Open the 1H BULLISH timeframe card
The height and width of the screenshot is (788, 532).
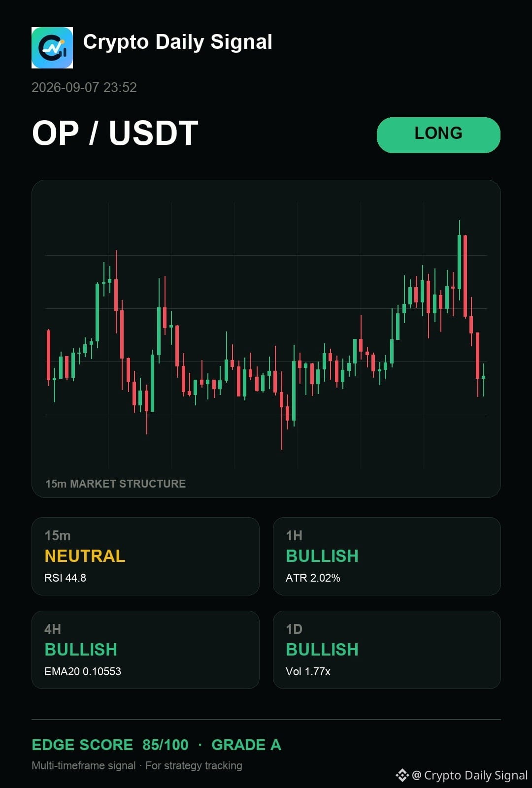pos(387,556)
